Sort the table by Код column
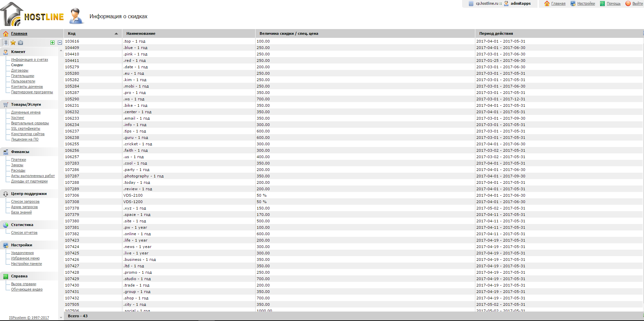644x321 pixels. (93, 33)
